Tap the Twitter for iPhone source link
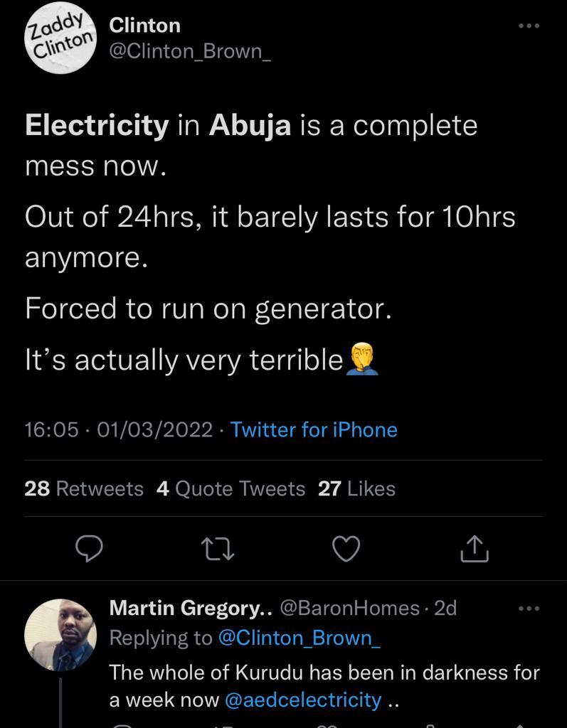This screenshot has height=728, width=567. tap(314, 429)
